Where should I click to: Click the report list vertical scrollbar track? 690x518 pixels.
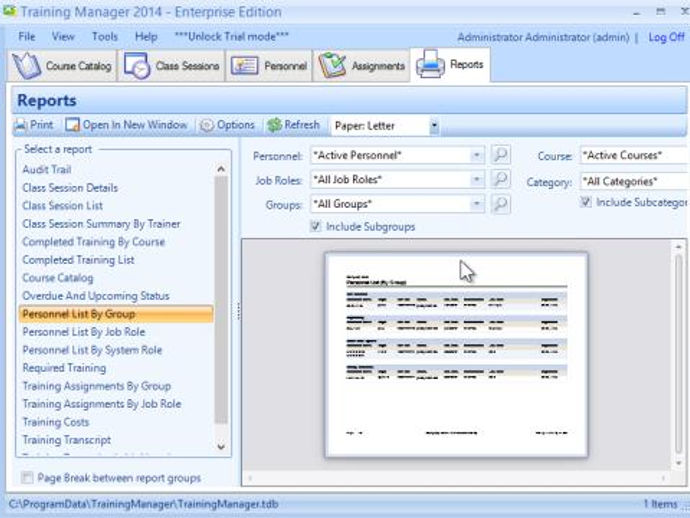221,299
